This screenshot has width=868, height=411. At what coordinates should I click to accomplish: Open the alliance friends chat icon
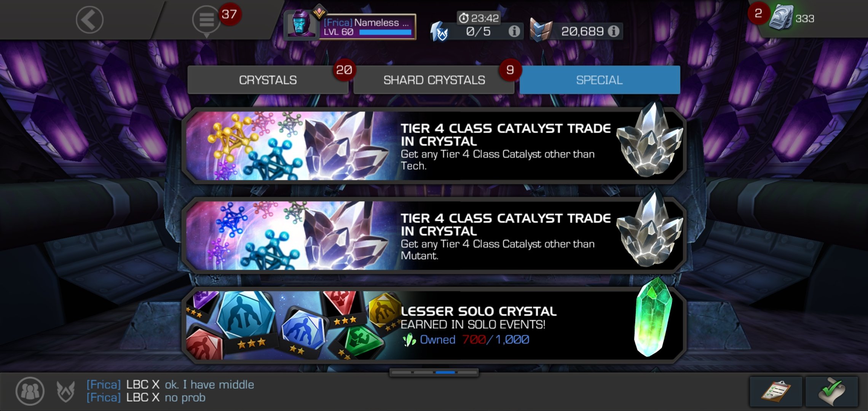point(30,391)
